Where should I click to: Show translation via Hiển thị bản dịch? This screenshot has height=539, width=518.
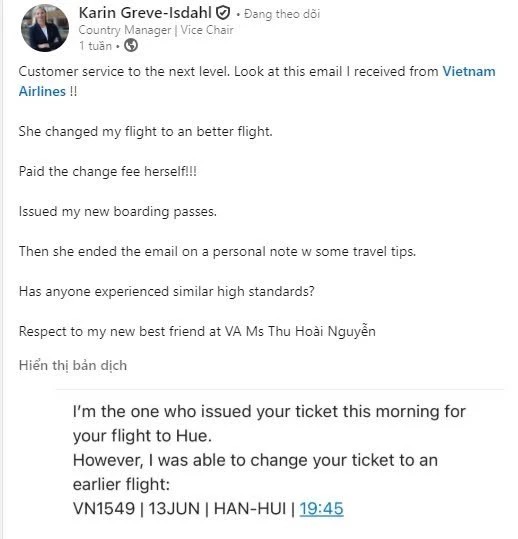73,365
